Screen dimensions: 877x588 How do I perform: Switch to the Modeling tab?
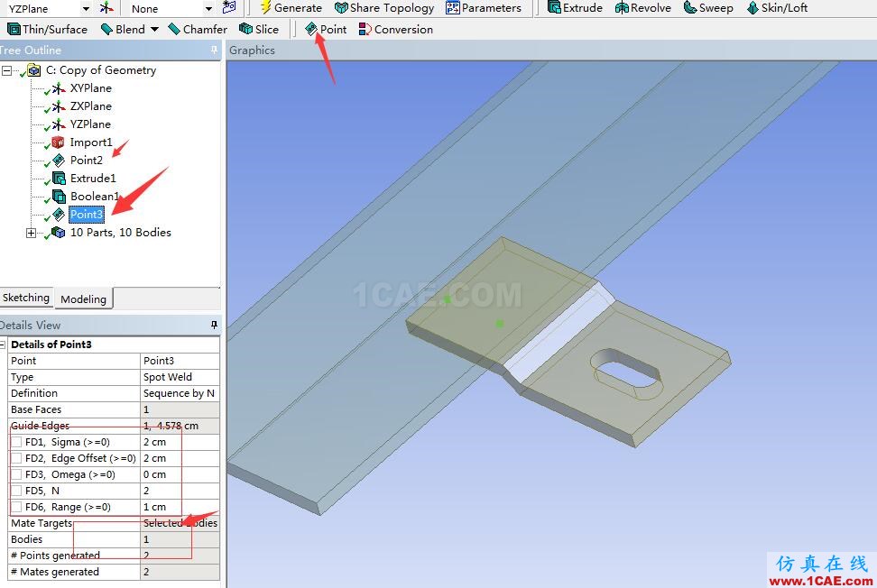[x=83, y=299]
